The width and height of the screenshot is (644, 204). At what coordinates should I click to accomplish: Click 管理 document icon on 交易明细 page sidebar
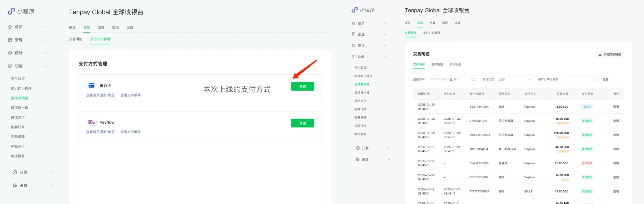pyautogui.click(x=353, y=34)
